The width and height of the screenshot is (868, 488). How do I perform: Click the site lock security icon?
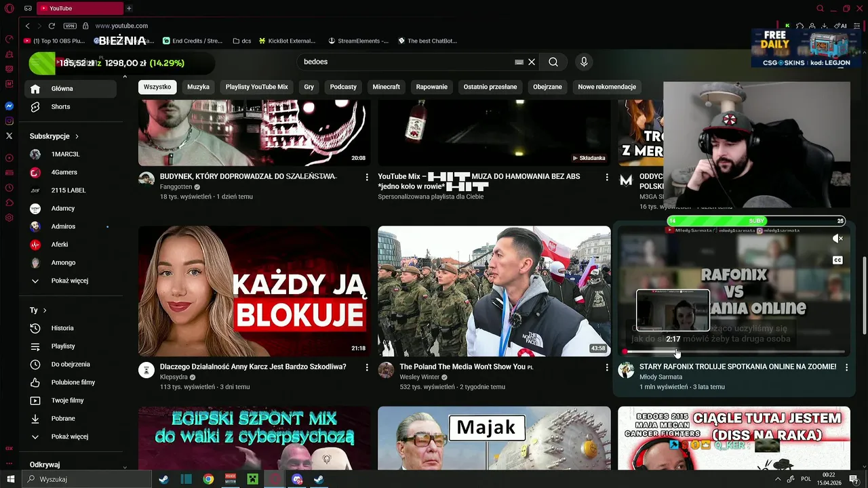(85, 26)
